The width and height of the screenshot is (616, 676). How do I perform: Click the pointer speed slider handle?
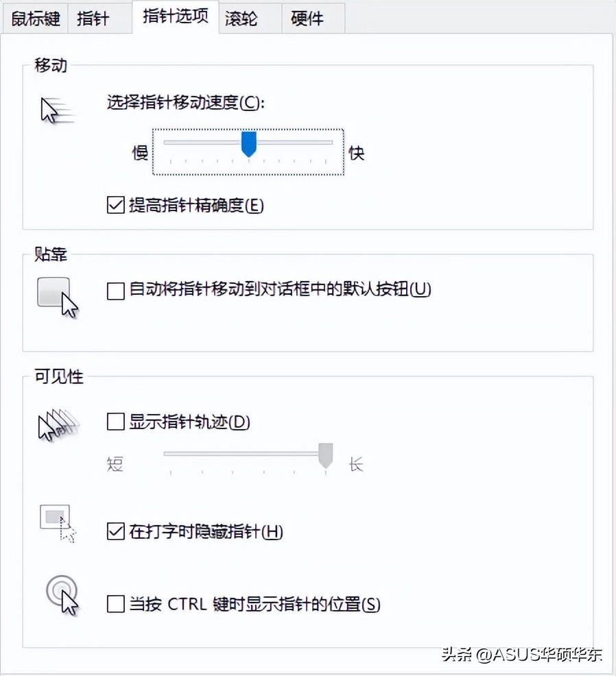click(x=248, y=143)
